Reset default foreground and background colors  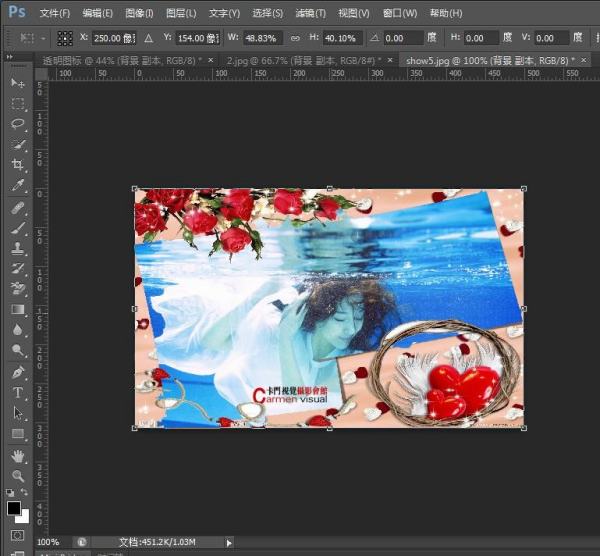coord(10,492)
